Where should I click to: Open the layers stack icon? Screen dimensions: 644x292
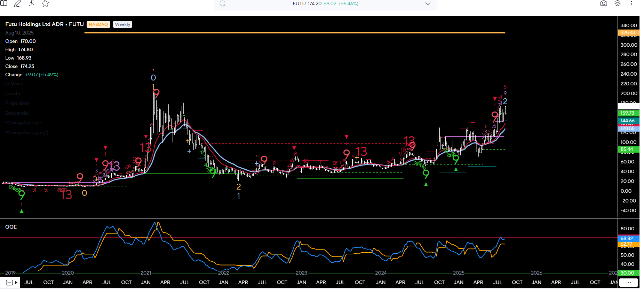(618, 3)
